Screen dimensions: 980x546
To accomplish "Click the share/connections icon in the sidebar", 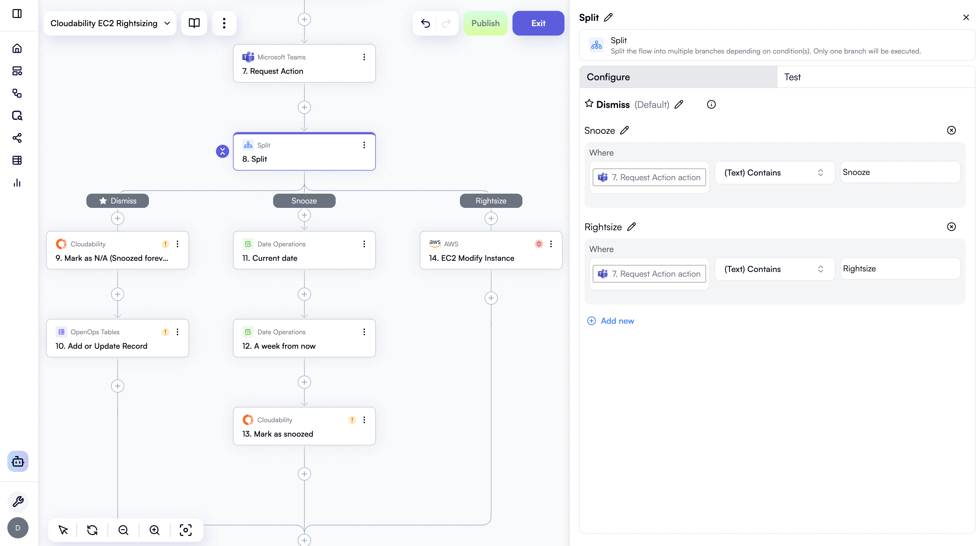I will click(17, 138).
